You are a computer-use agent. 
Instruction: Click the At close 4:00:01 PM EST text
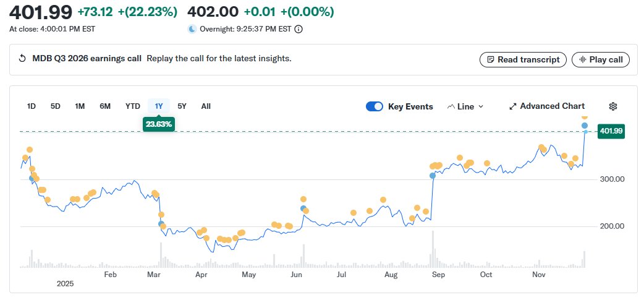coord(52,29)
